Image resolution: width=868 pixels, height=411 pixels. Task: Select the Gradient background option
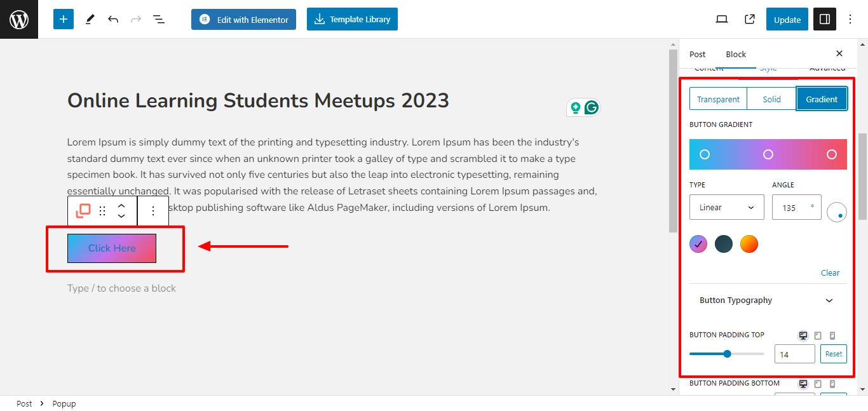tap(822, 99)
